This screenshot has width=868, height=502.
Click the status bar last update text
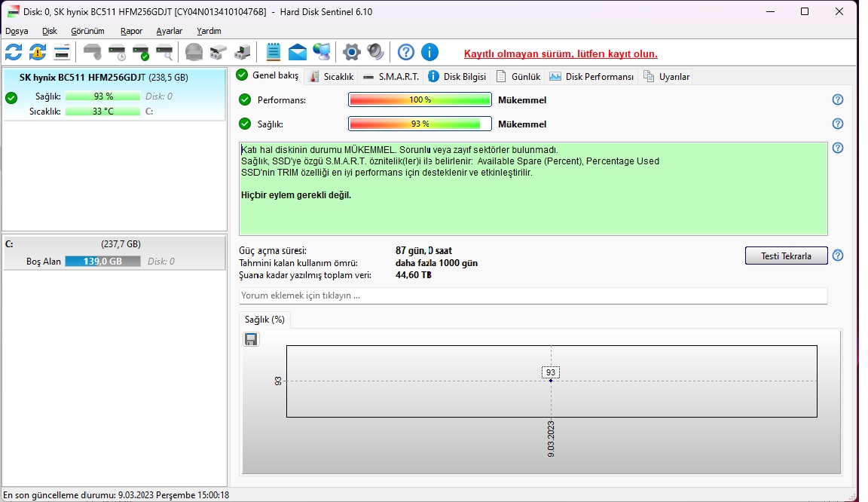pyautogui.click(x=116, y=494)
